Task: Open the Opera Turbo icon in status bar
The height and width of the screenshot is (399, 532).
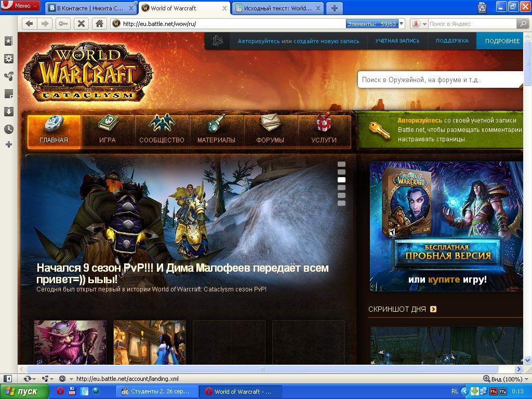Action: coord(62,379)
